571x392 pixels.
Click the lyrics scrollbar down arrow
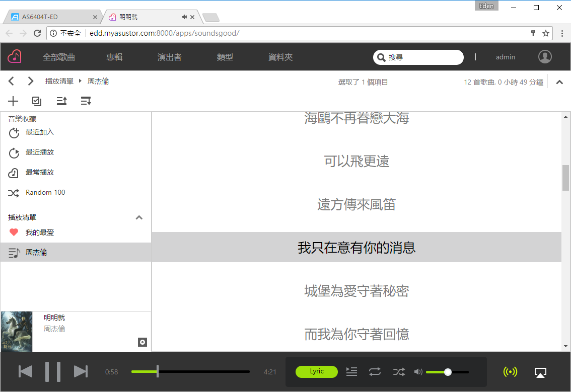[x=565, y=347]
